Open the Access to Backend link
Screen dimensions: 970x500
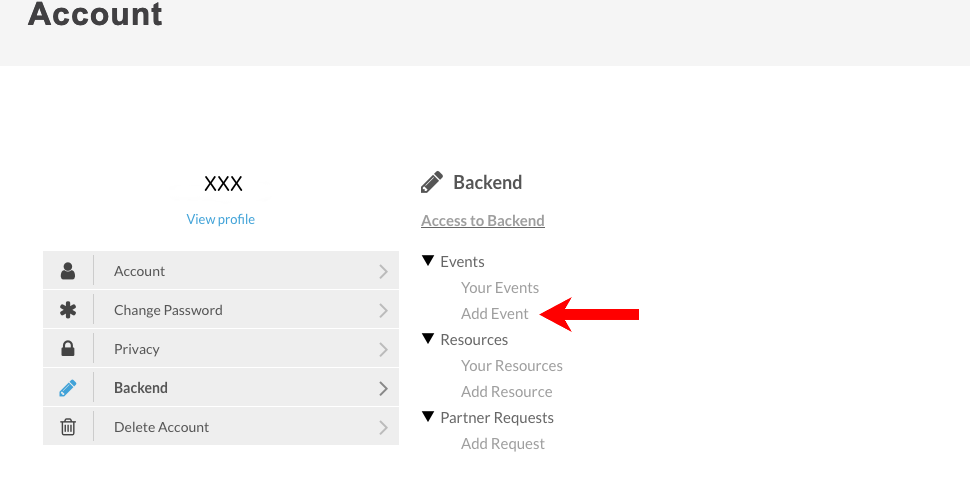pyautogui.click(x=483, y=221)
